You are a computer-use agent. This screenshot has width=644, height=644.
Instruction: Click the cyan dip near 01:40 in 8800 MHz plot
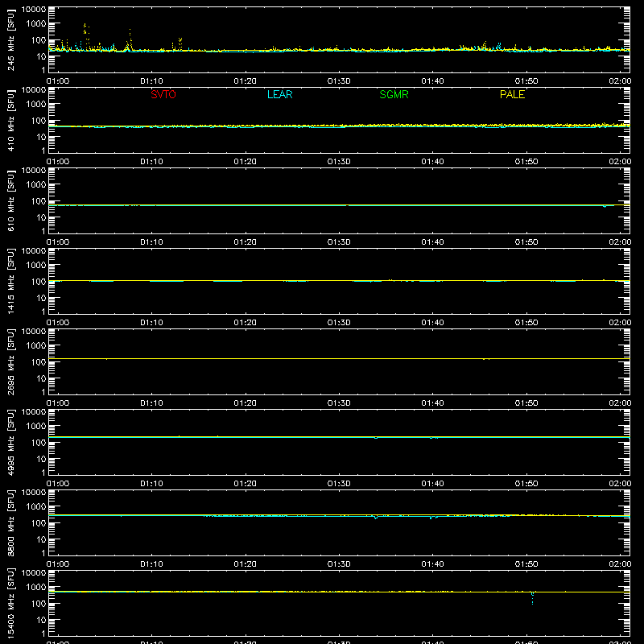[x=431, y=518]
